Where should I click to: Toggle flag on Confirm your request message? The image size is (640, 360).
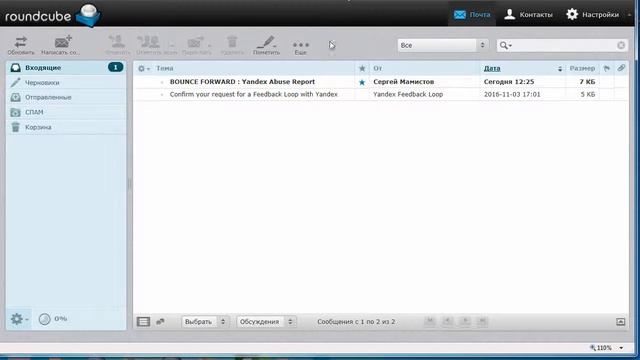(607, 94)
